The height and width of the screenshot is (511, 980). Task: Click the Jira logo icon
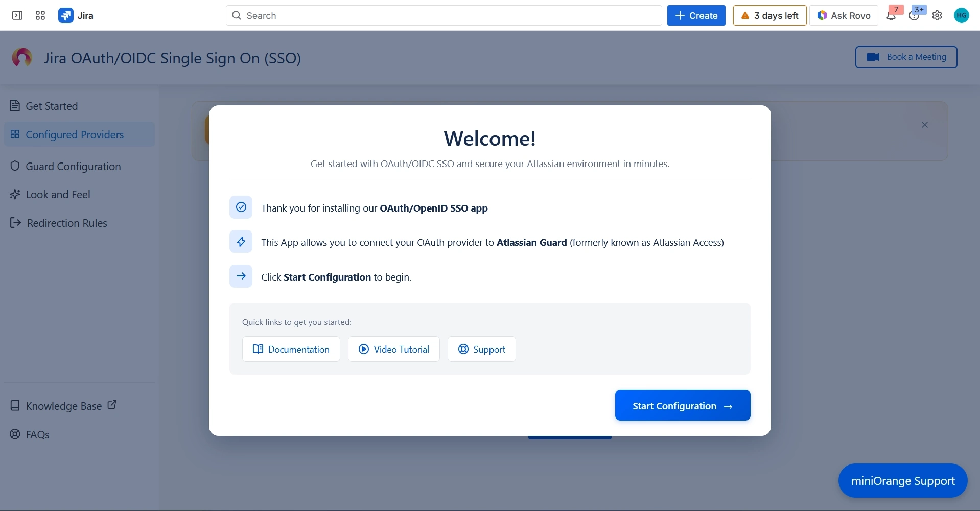[x=66, y=15]
